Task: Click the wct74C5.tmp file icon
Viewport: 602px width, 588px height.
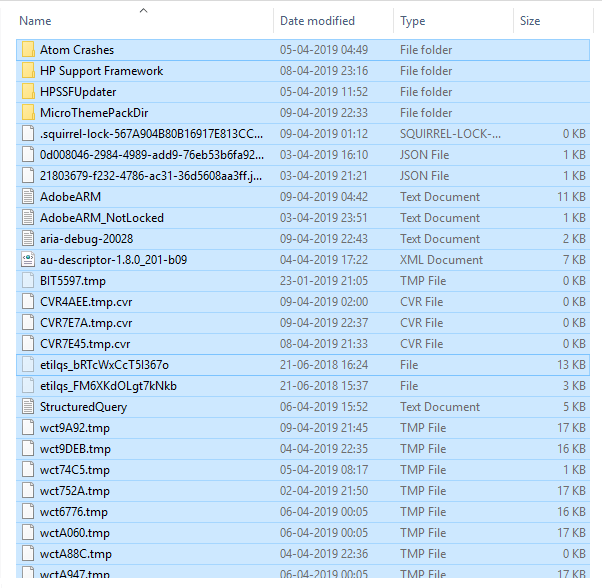Action: [x=28, y=470]
